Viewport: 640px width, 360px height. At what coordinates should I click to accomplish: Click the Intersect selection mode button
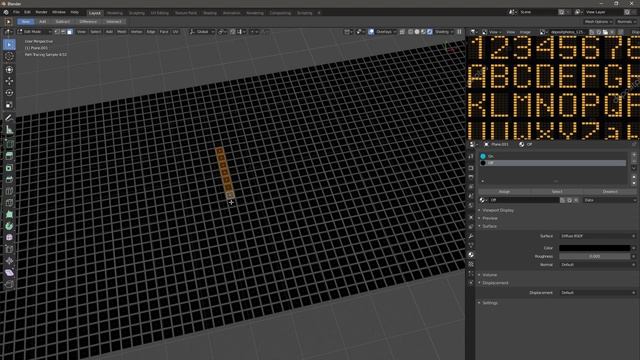114,22
